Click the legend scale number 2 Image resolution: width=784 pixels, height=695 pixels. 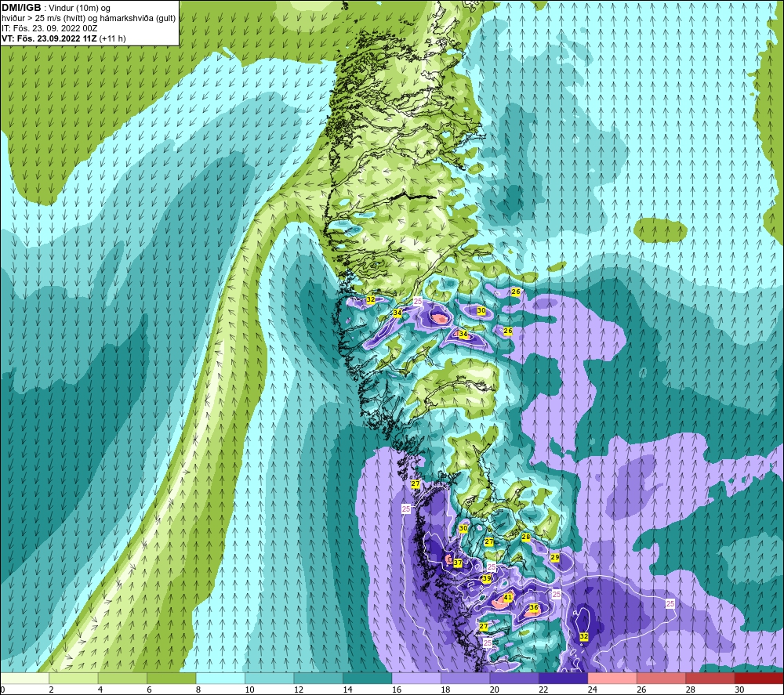tap(51, 690)
